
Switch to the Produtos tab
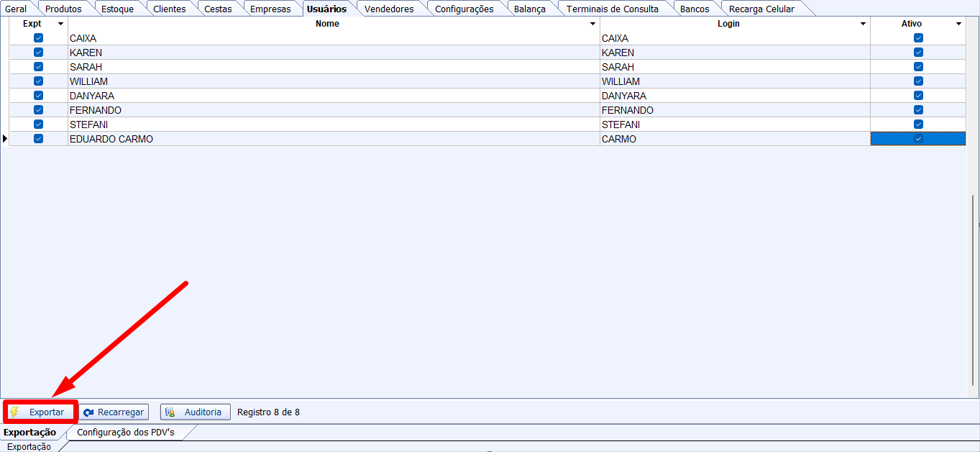63,9
